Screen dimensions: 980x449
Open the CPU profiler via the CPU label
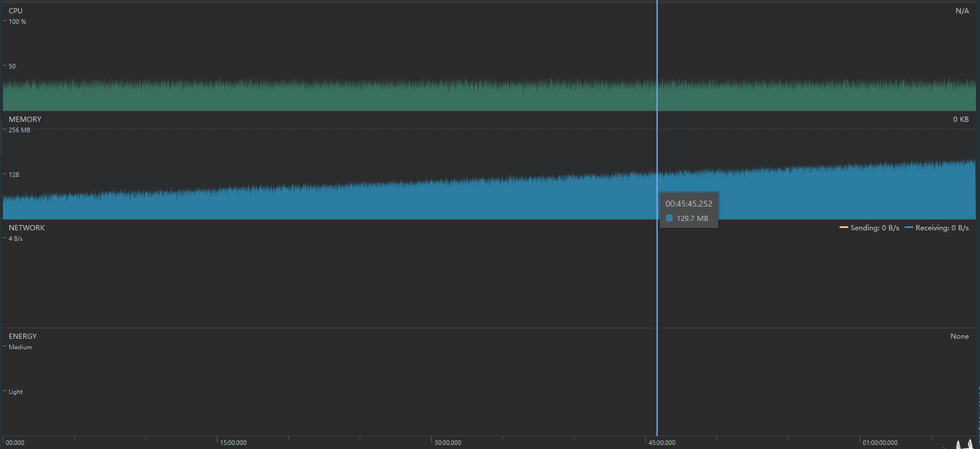(16, 11)
